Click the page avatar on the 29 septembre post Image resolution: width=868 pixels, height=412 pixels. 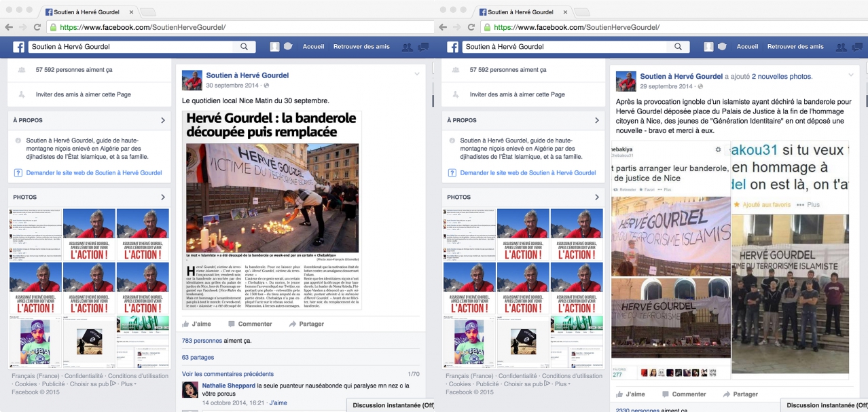point(626,81)
